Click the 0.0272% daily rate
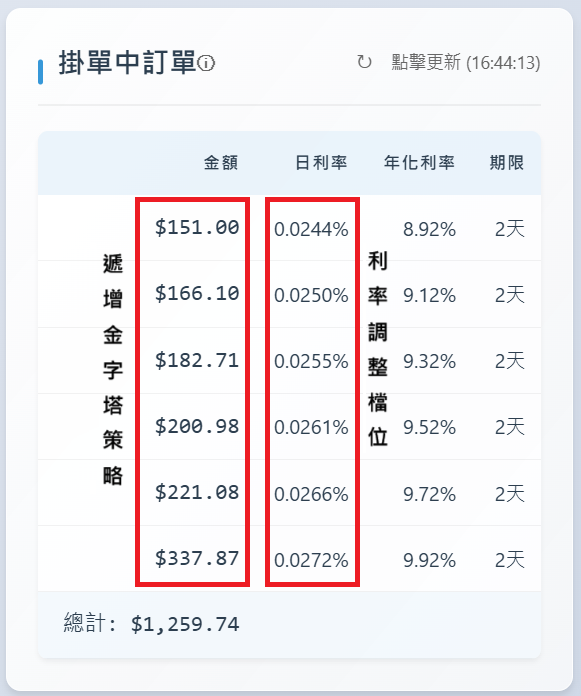 click(311, 560)
